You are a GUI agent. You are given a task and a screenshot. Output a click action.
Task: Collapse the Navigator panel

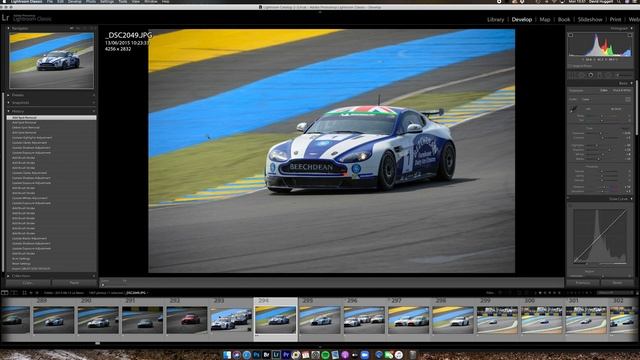[8, 28]
